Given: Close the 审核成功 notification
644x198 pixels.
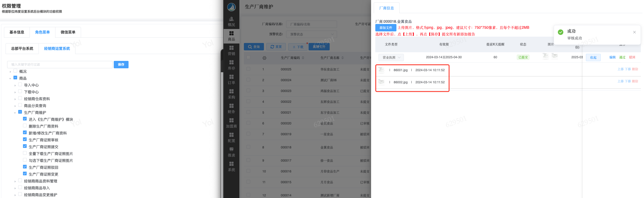Looking at the screenshot, I should pos(634,32).
